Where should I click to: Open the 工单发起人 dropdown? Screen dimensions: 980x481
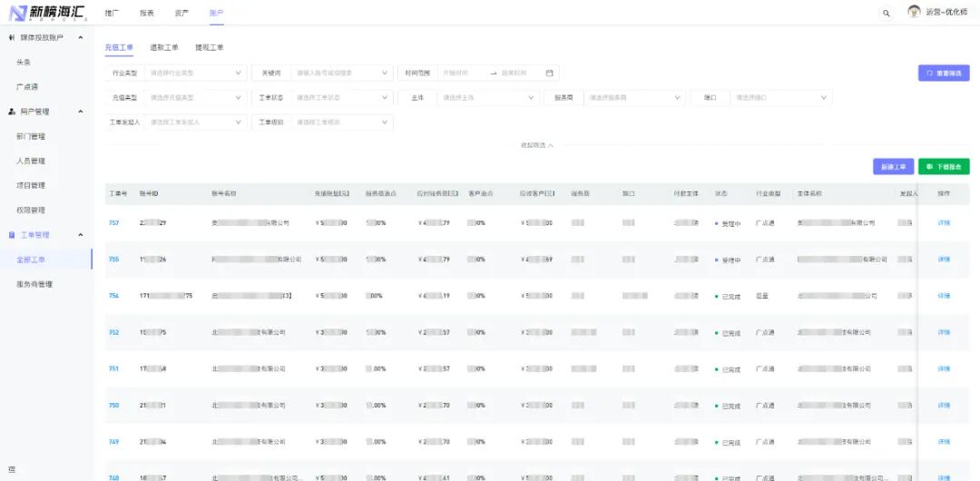click(196, 123)
